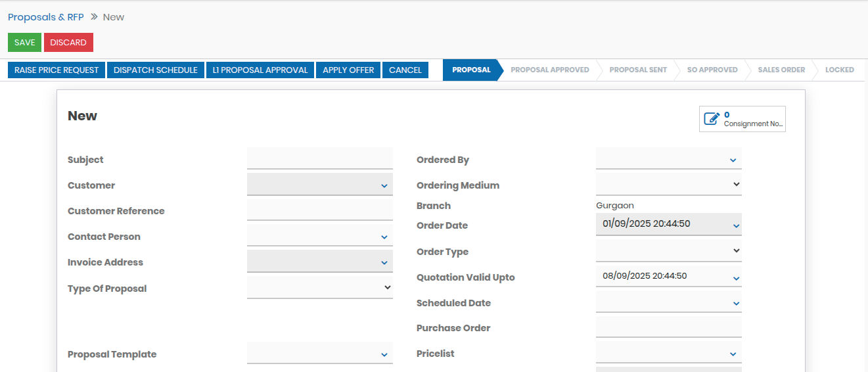This screenshot has height=372, width=868.
Task: Open the Dispatch Schedule
Action: tap(156, 70)
